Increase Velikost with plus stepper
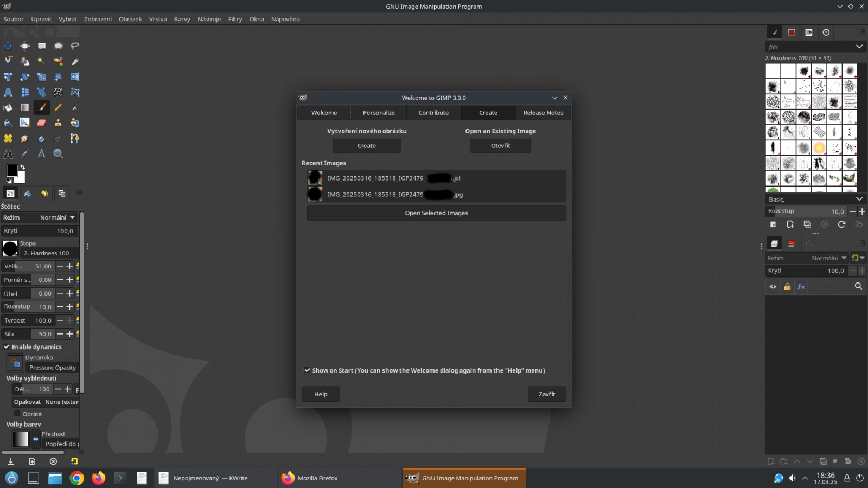868x488 pixels. click(x=69, y=266)
